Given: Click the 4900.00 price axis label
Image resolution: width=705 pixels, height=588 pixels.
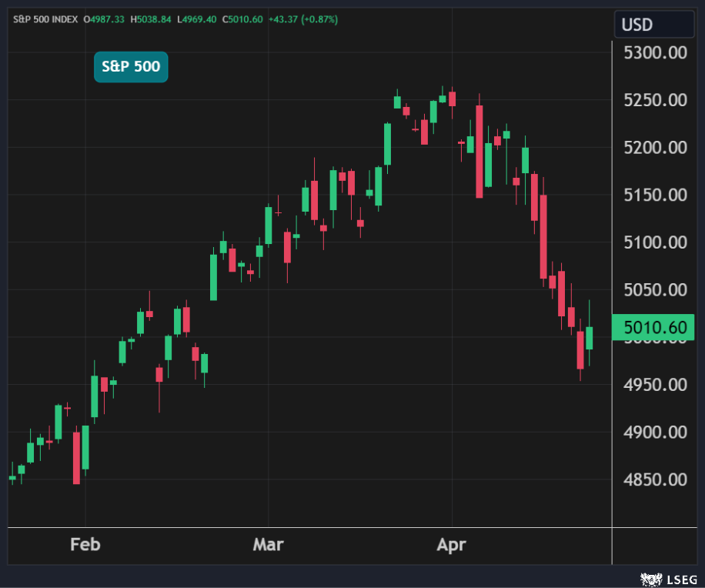Looking at the screenshot, I should pyautogui.click(x=655, y=432).
